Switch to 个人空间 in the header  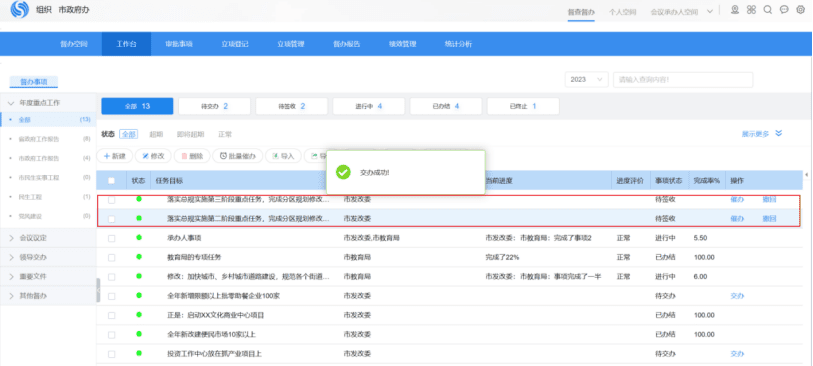[x=623, y=11]
